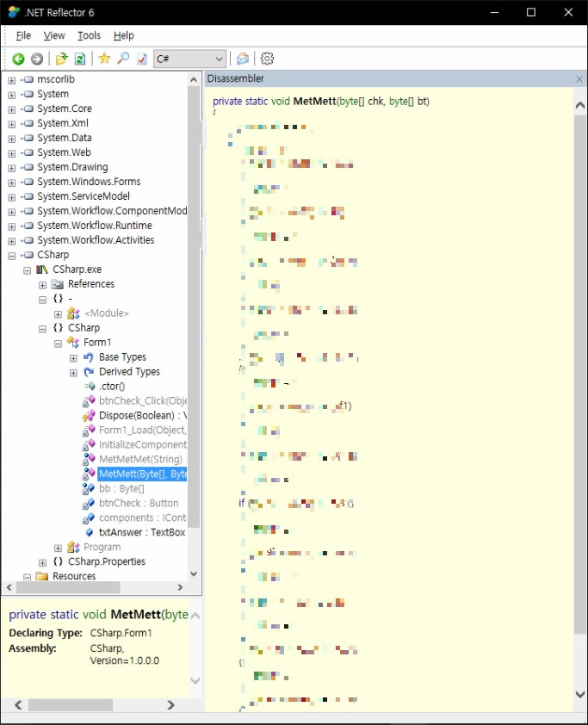This screenshot has height=725, width=588.
Task: Open the Tools menu
Action: 89,35
